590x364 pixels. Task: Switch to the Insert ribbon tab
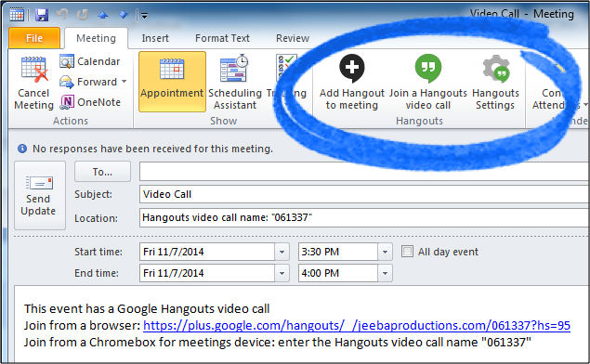pos(155,38)
